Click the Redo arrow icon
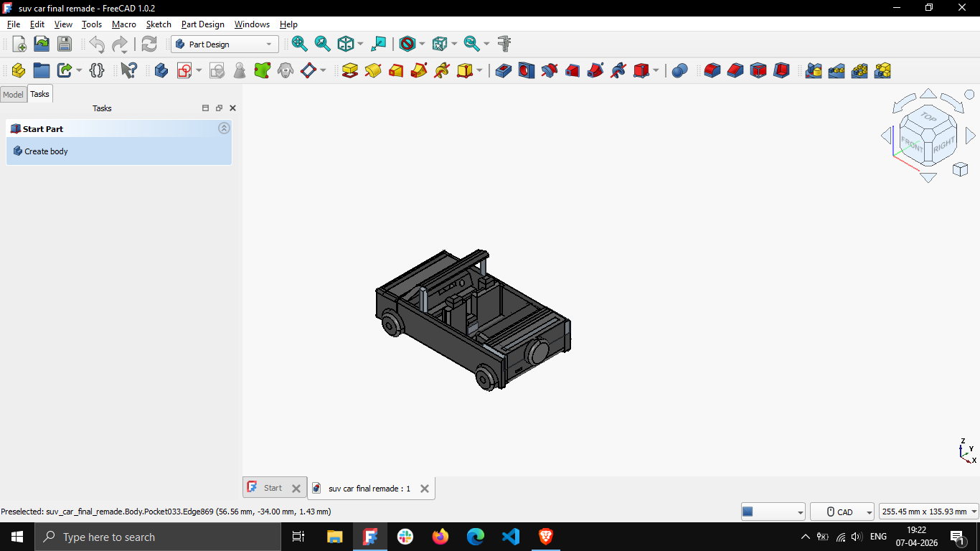This screenshot has height=551, width=980. tap(120, 44)
